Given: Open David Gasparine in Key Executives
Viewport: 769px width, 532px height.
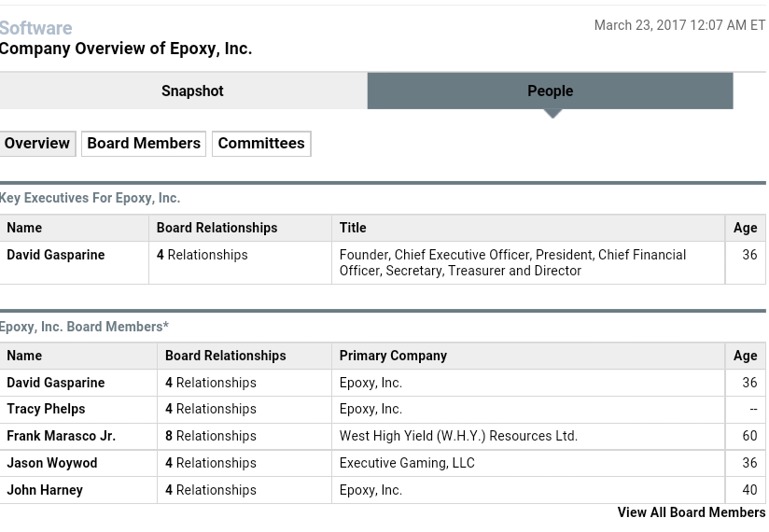Looking at the screenshot, I should coord(55,255).
